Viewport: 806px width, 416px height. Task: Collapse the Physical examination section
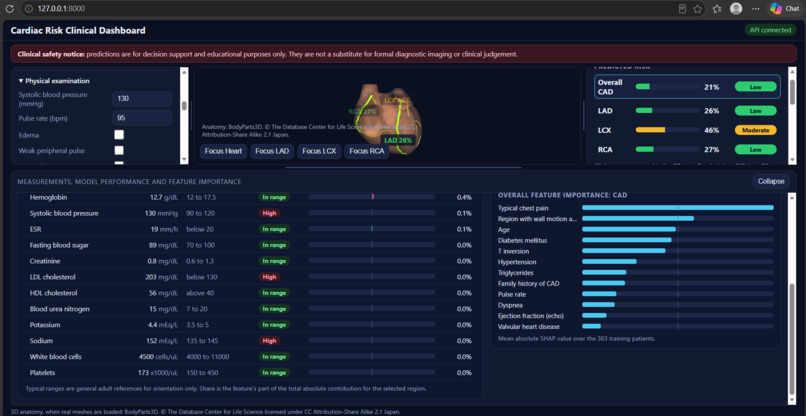(54, 81)
